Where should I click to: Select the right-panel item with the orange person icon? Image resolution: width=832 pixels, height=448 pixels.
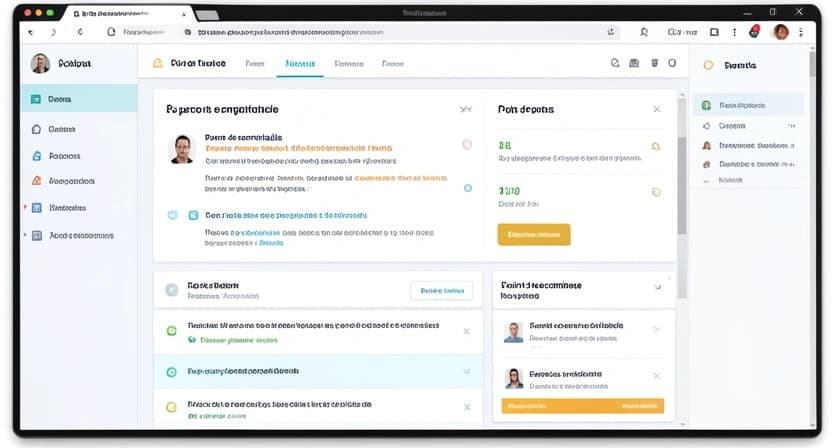pos(748,145)
